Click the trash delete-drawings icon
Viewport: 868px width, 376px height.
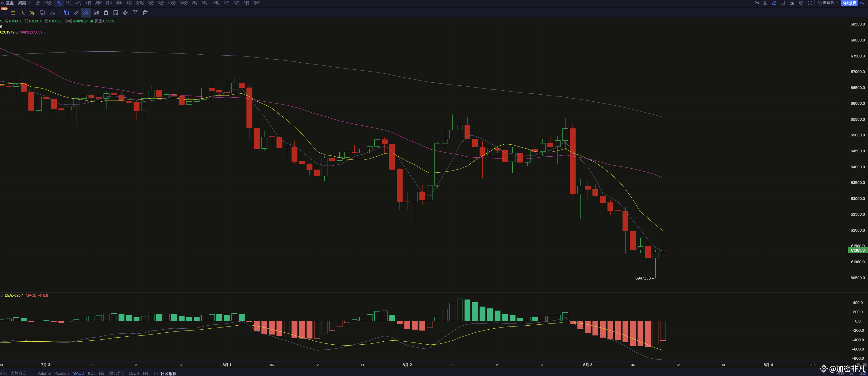(x=145, y=13)
